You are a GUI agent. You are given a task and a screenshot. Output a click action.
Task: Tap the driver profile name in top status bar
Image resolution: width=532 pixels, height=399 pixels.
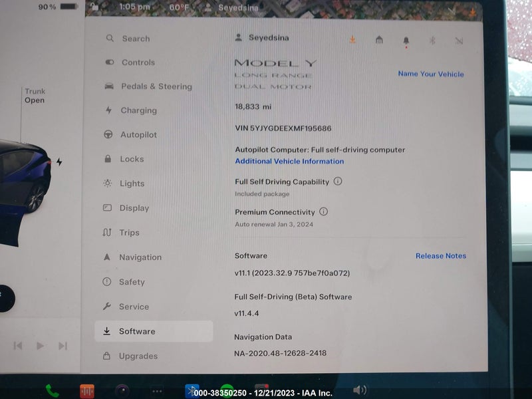pyautogui.click(x=238, y=7)
